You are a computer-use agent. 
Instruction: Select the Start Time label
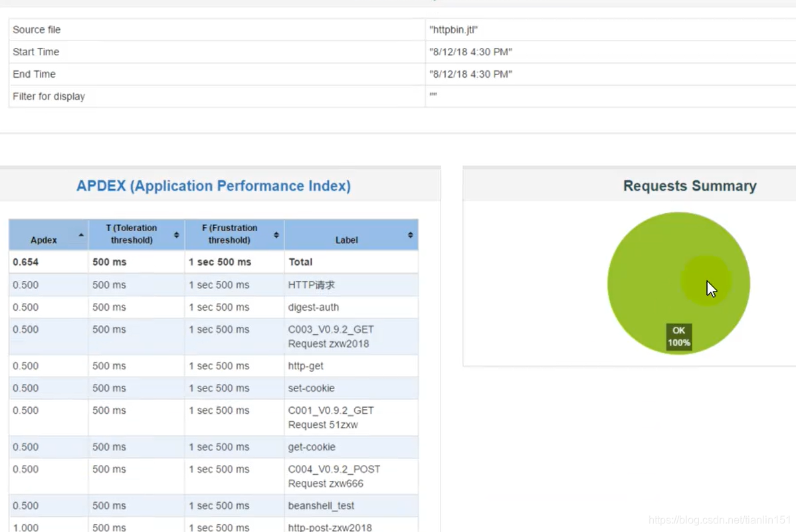click(36, 52)
